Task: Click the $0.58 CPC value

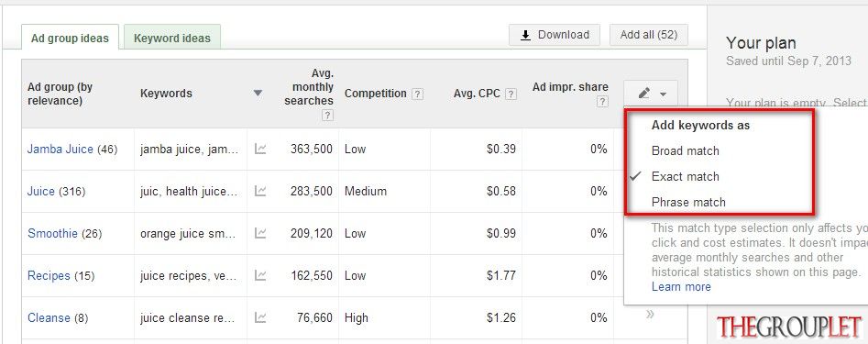Action: [501, 191]
